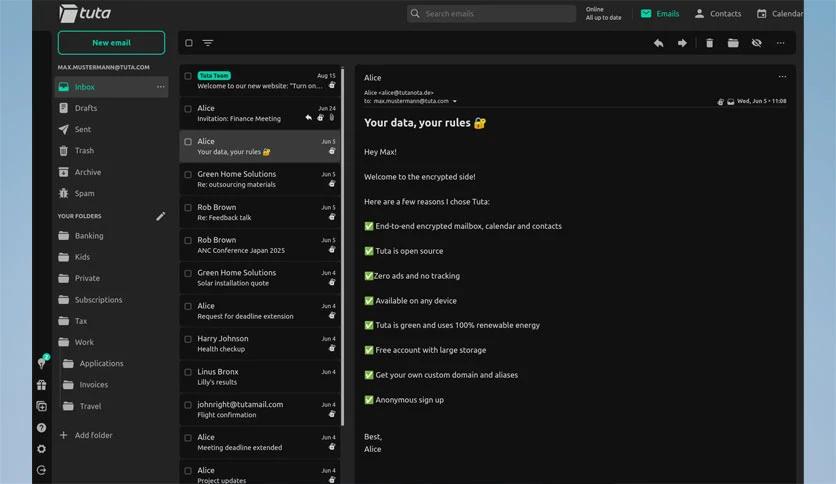Check the Tuta Team welcome email
This screenshot has height=484, width=836.
(x=188, y=76)
